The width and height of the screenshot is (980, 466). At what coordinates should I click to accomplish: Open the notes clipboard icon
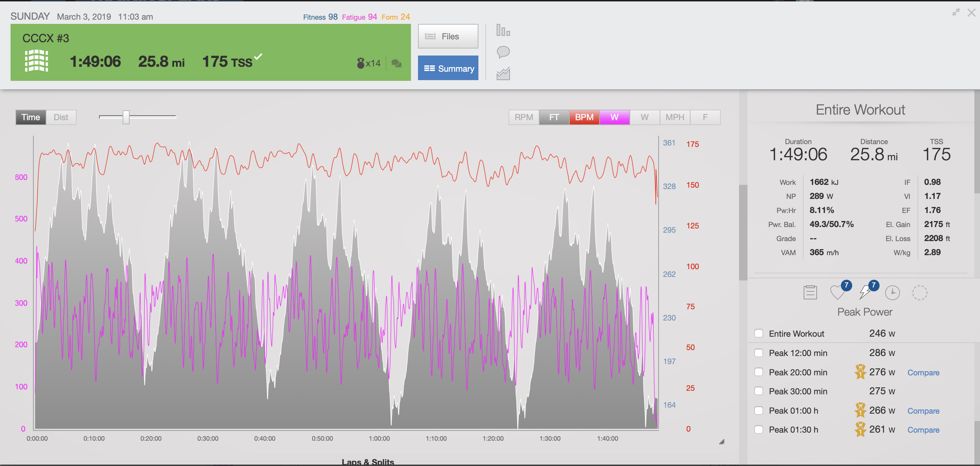coord(810,292)
